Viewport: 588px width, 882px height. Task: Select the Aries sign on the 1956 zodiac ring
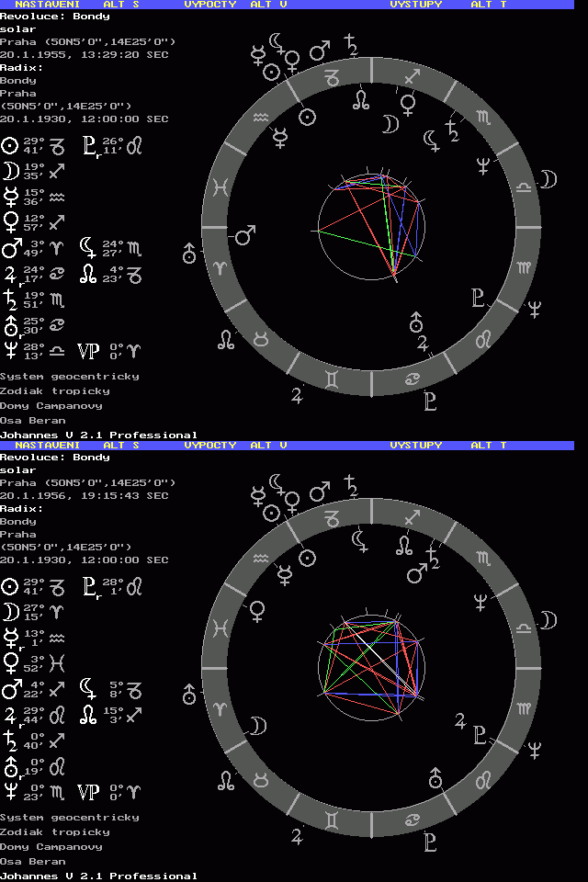220,709
